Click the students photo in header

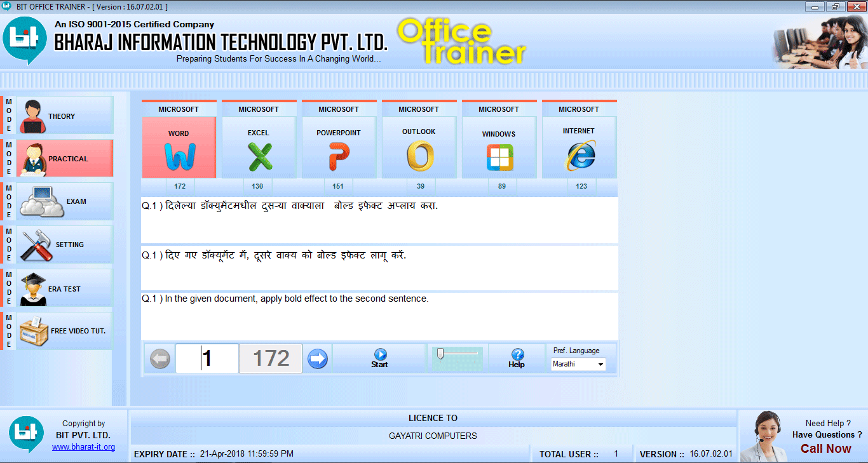820,42
